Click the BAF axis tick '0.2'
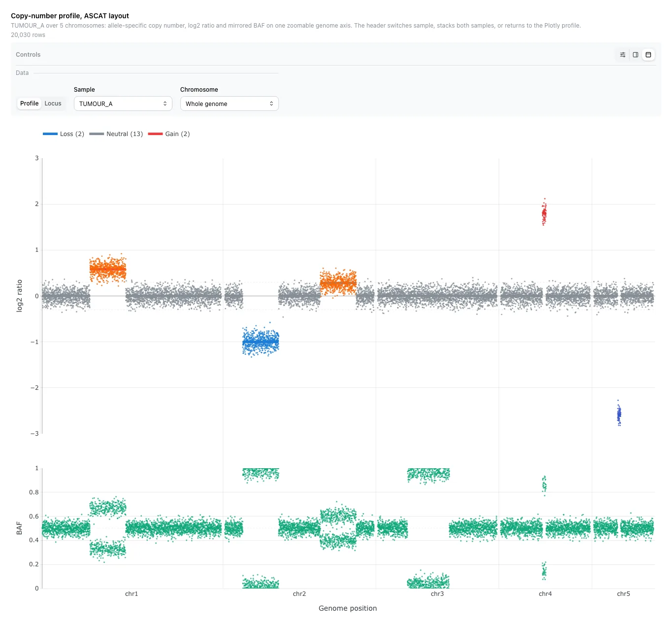Screen dimensions: 672x623 pos(34,564)
